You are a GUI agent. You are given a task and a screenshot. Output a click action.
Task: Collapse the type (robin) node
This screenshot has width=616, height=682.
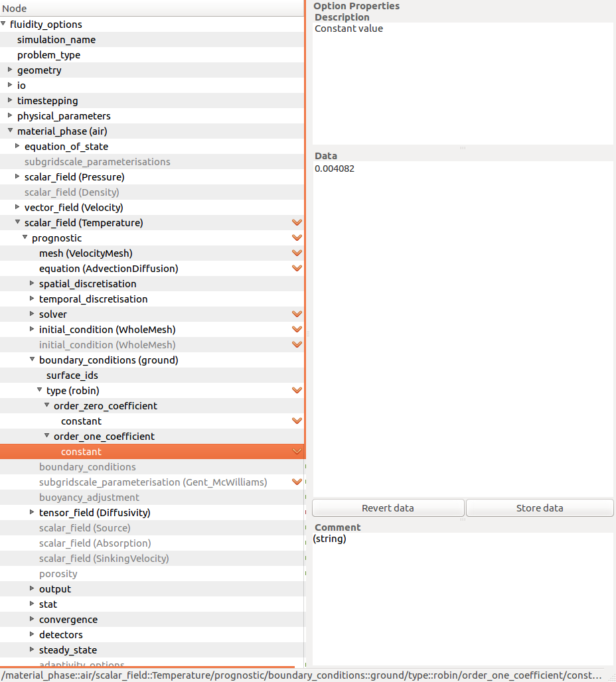(x=39, y=389)
